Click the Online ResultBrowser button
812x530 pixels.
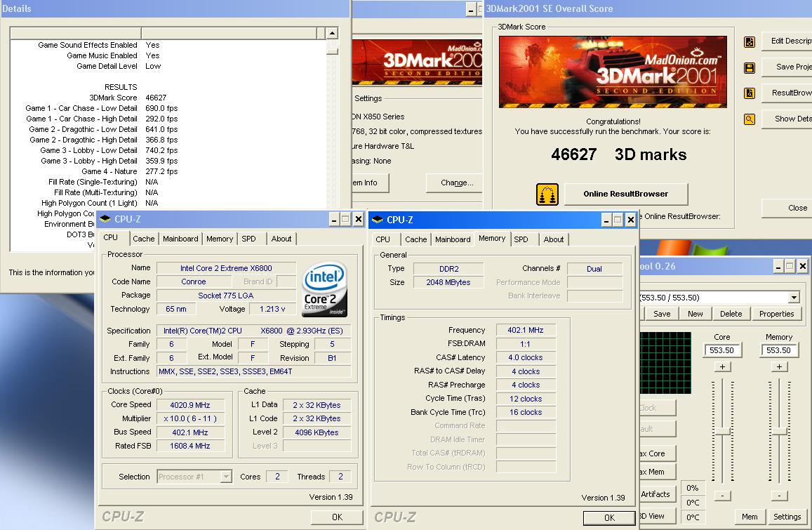point(625,194)
